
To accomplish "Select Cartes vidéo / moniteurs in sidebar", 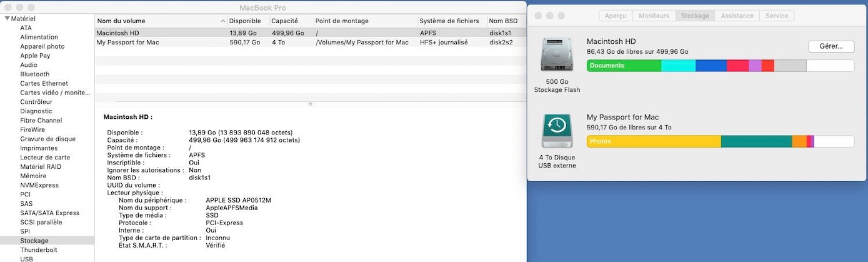I will pyautogui.click(x=55, y=93).
